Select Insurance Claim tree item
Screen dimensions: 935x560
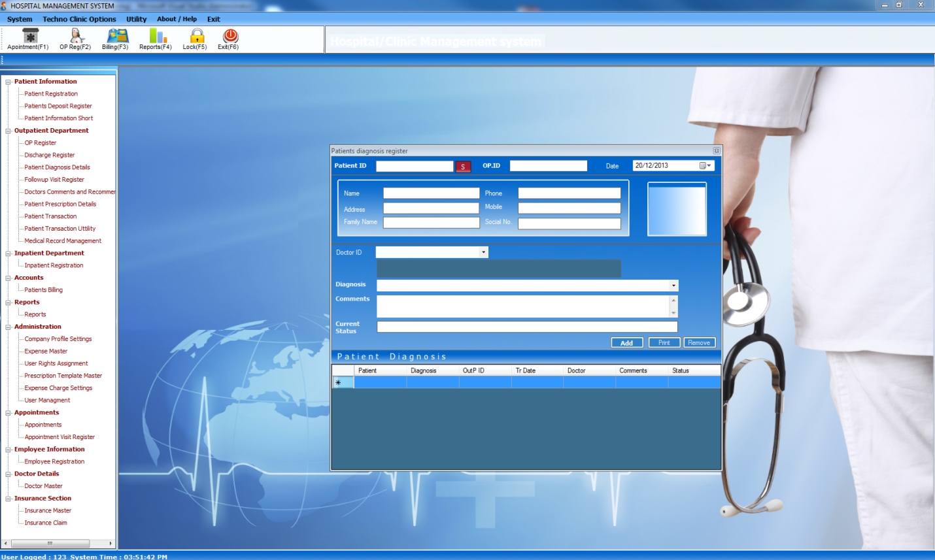pos(46,523)
